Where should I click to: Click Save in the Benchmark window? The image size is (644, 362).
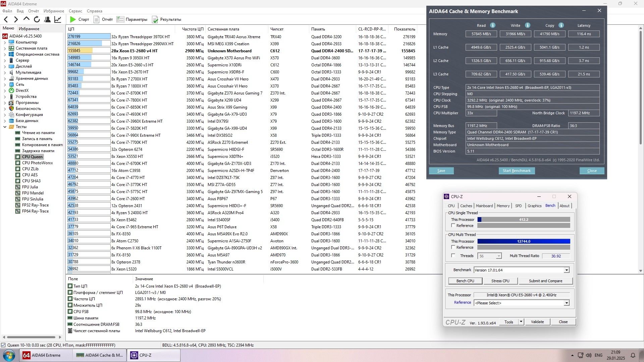click(441, 171)
